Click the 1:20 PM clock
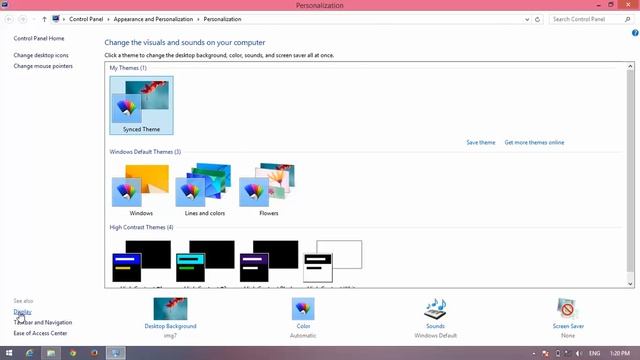The image size is (640, 360). tap(620, 353)
